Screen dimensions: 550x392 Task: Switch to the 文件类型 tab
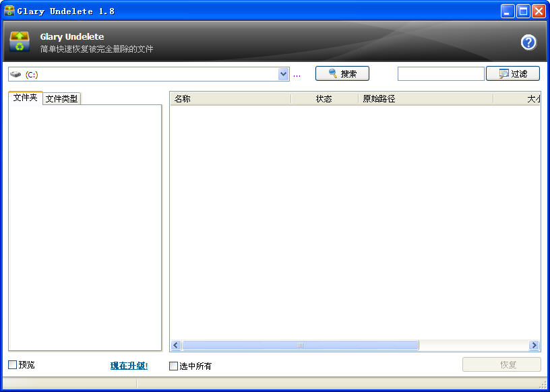click(62, 99)
